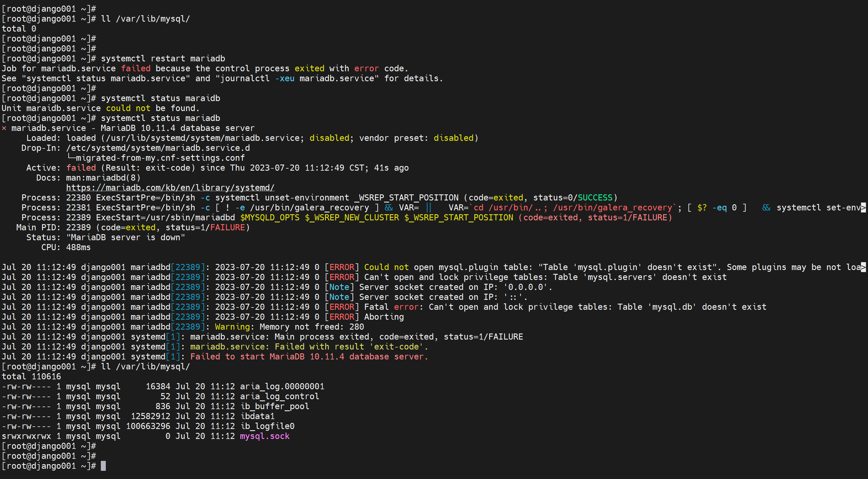Click the [ERROR] tag on the Aborting line
Image resolution: width=868 pixels, height=479 pixels.
point(342,317)
